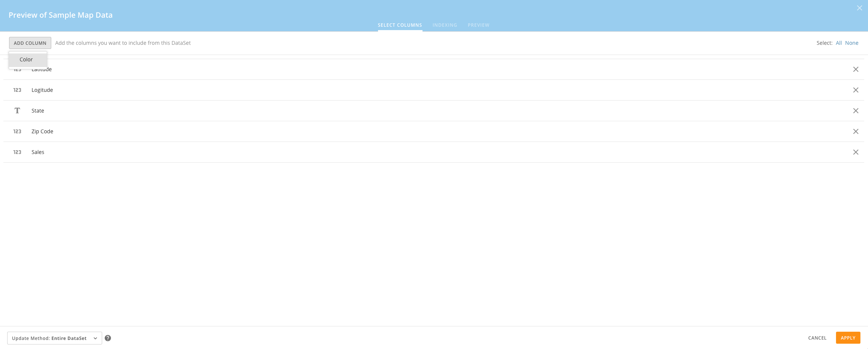Remove the Zip Code column

tap(856, 131)
